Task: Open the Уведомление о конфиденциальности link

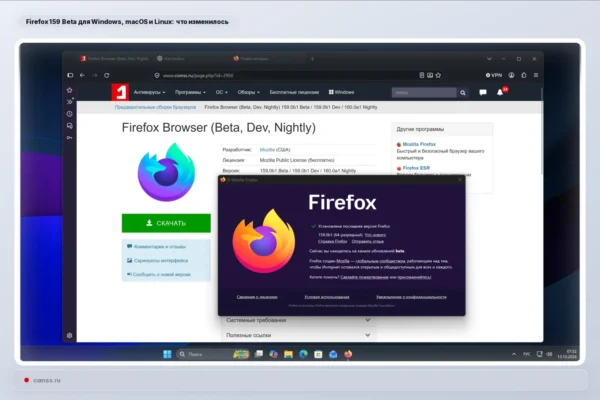Action: coord(411,297)
